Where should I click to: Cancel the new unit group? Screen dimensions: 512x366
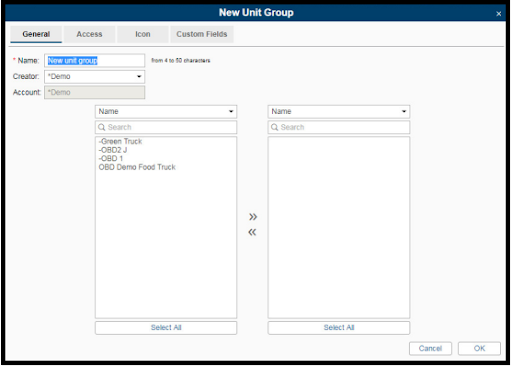(x=430, y=348)
